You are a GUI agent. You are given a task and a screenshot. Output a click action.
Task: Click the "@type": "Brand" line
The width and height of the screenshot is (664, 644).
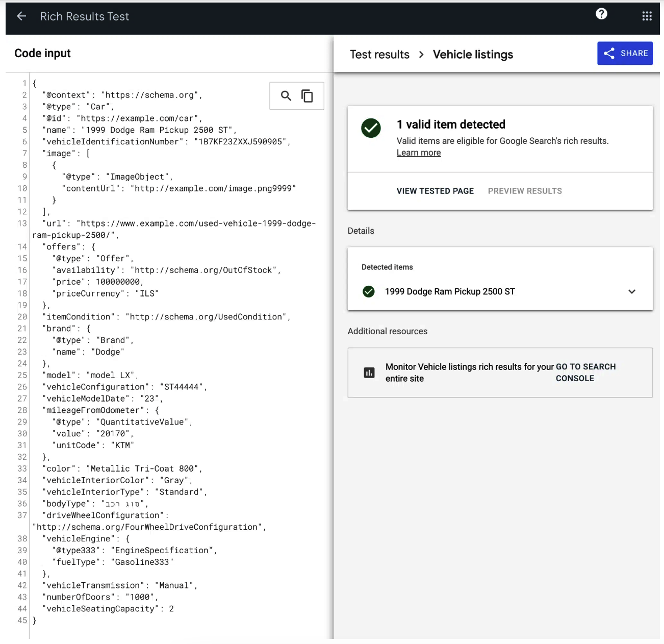[93, 340]
